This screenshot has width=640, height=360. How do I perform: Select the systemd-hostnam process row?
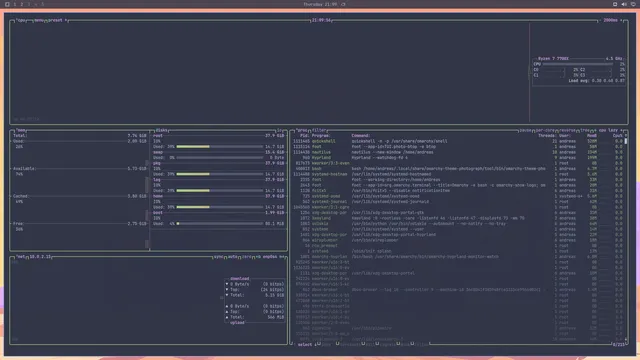pyautogui.click(x=458, y=174)
